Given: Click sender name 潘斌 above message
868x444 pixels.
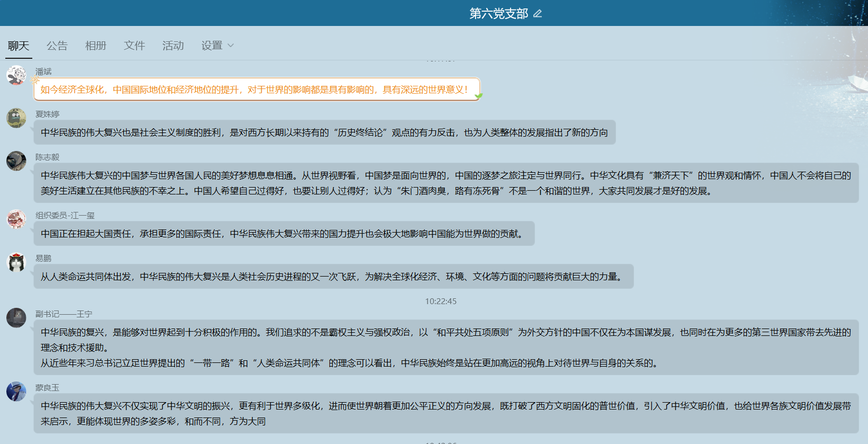Looking at the screenshot, I should point(43,72).
